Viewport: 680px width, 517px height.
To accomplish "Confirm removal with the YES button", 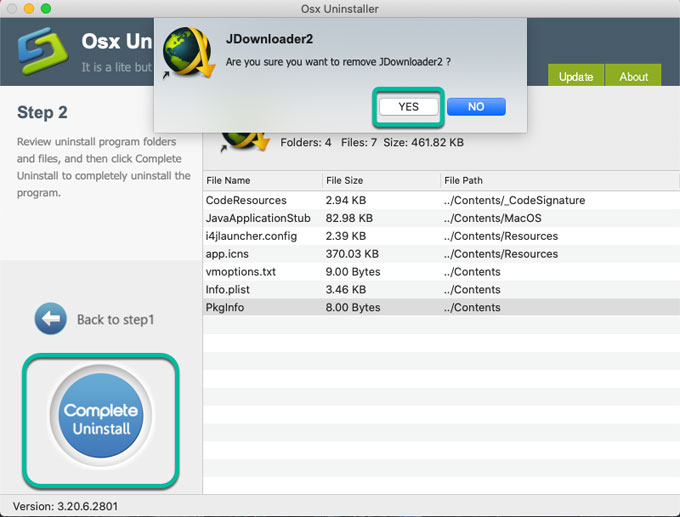I will [x=409, y=107].
